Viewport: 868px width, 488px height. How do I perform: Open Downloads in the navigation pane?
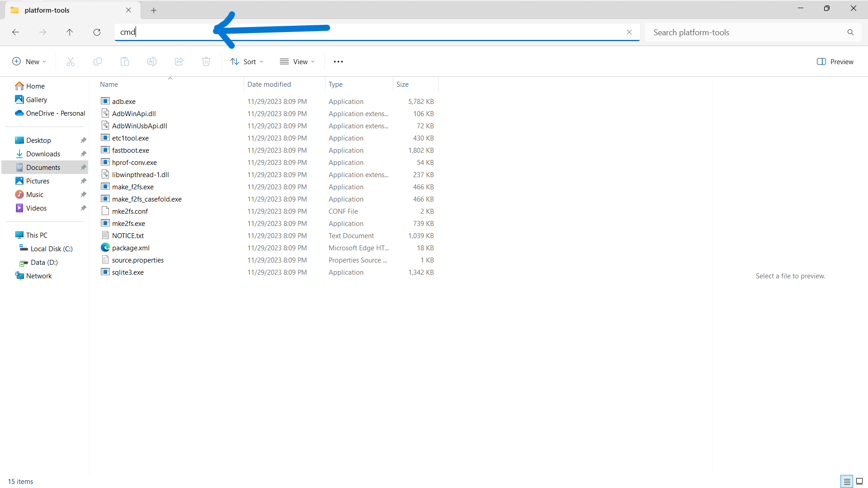point(43,154)
